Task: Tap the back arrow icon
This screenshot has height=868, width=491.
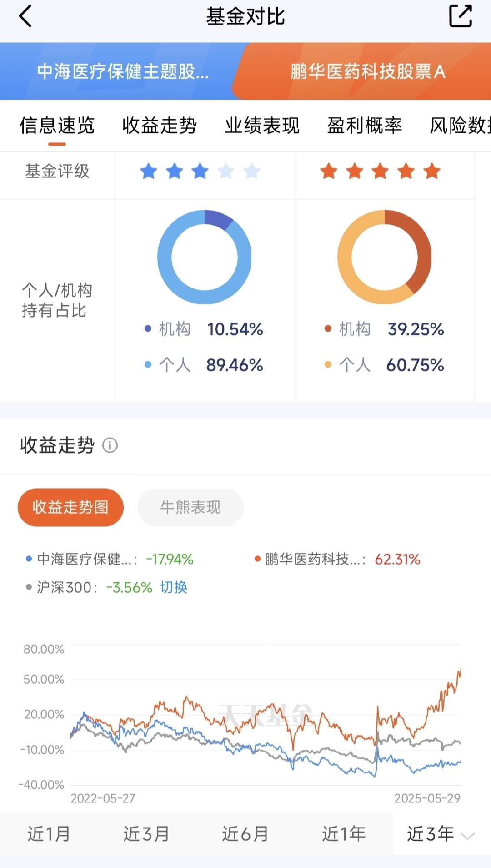Action: (x=25, y=16)
